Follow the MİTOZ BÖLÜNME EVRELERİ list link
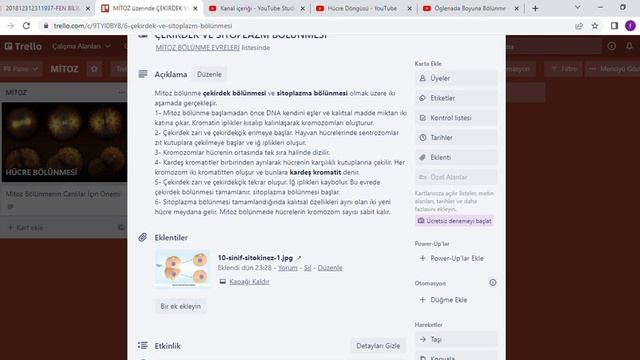 point(198,48)
